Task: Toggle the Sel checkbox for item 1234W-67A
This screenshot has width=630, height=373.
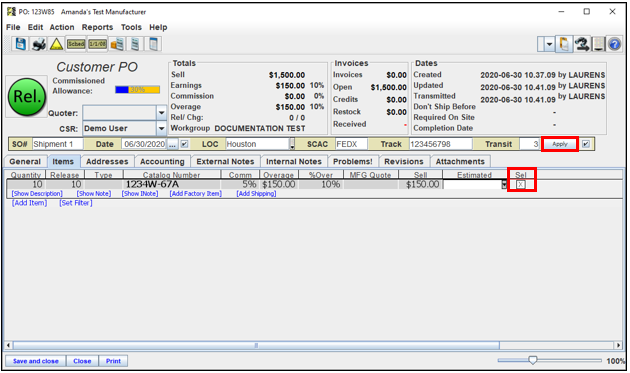Action: (x=520, y=184)
